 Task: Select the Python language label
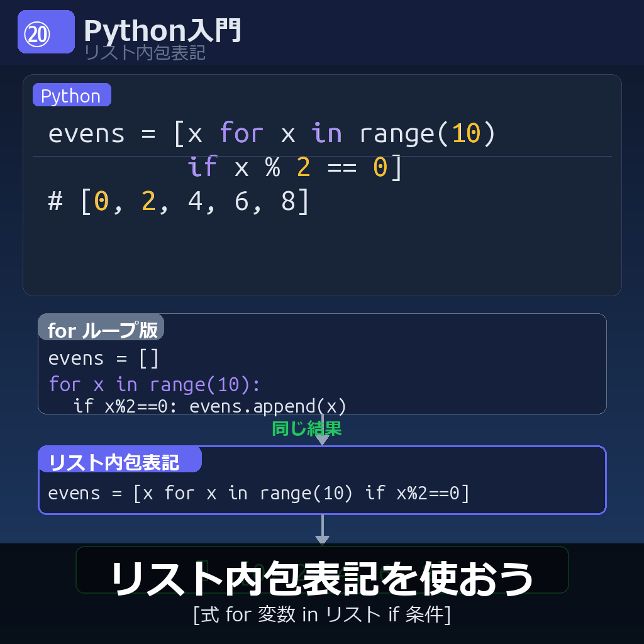click(x=72, y=95)
